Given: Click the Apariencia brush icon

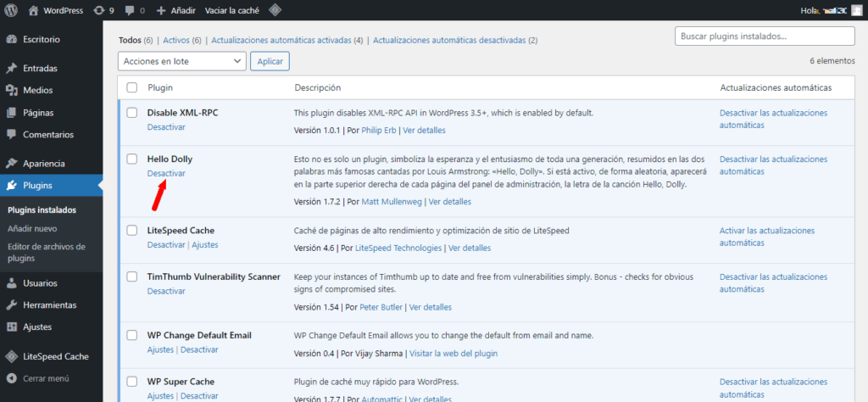Looking at the screenshot, I should (x=12, y=164).
